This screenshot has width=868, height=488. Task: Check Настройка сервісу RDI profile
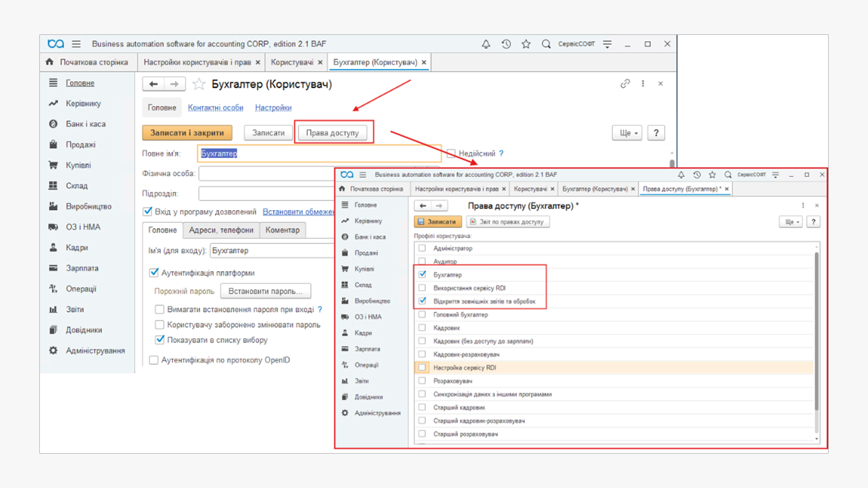[x=422, y=367]
